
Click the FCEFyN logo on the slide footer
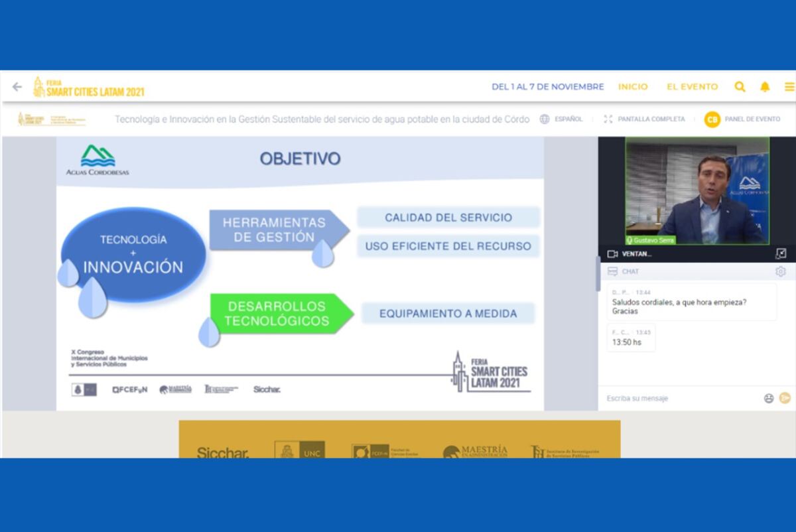(130, 389)
